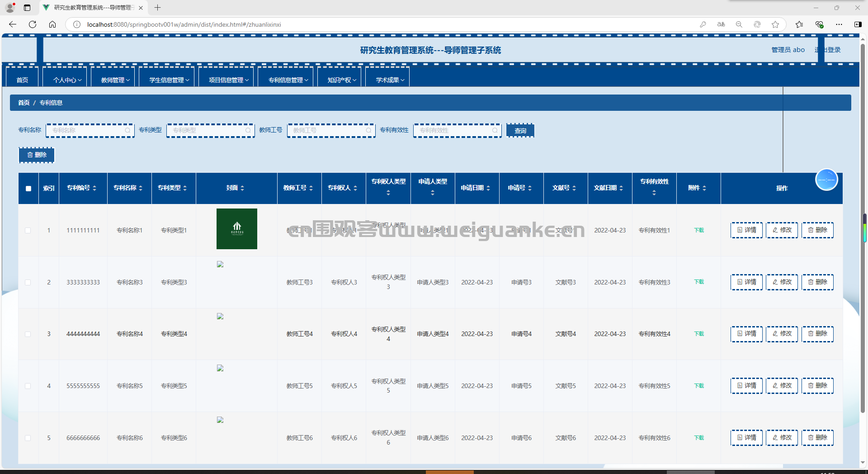Add page to favorites star icon
This screenshot has height=474, width=868.
(775, 24)
